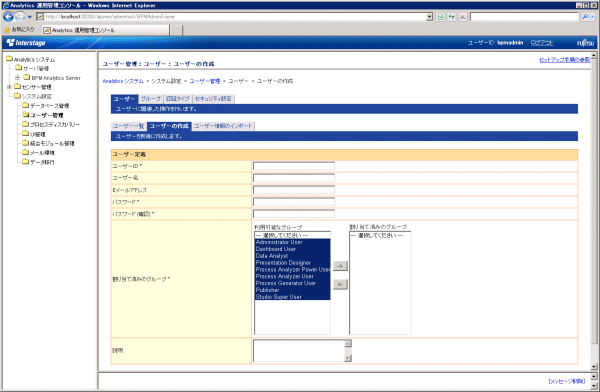Expand the BPM Analytics Server tree node
This screenshot has width=600, height=392.
[17, 78]
